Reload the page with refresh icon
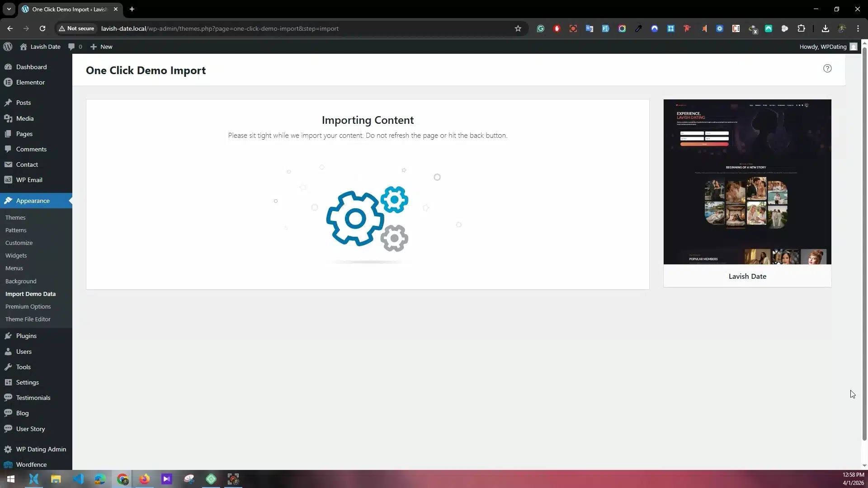868x488 pixels. point(42,28)
